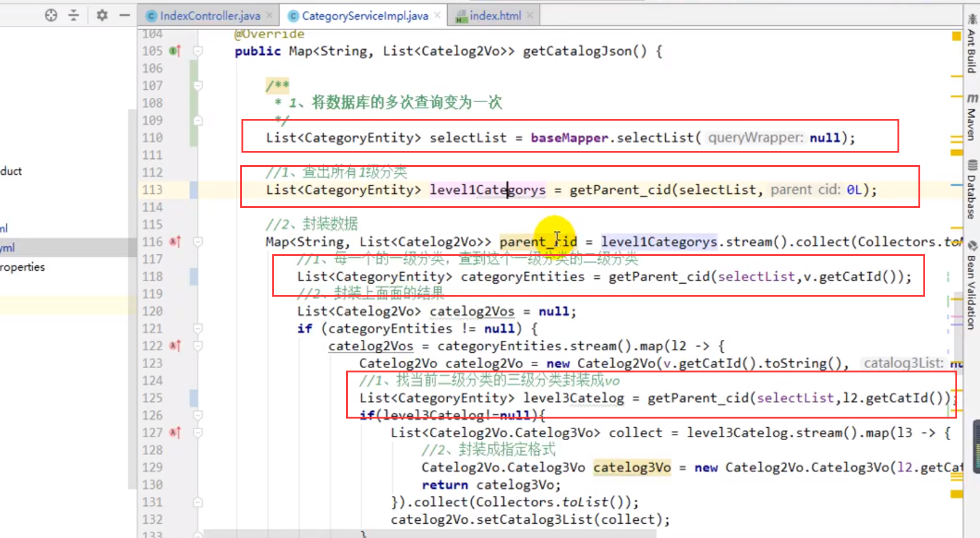
Task: Open the Bean Validation tool window
Action: pyautogui.click(x=971, y=286)
